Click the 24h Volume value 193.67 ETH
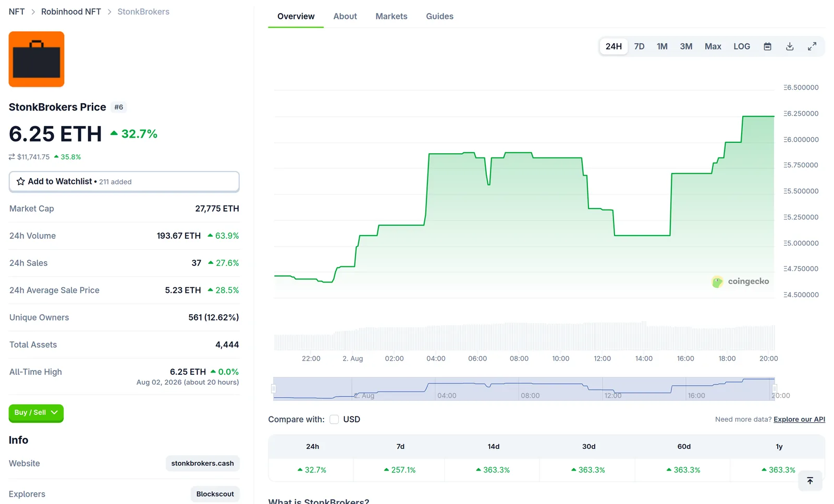This screenshot has width=834, height=504. [x=179, y=236]
